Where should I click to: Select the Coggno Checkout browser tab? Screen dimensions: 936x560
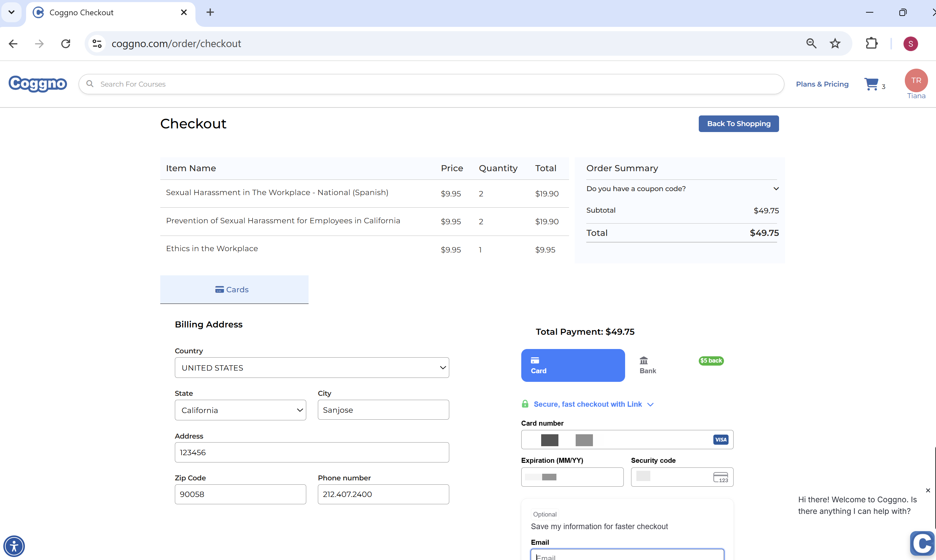coord(110,13)
